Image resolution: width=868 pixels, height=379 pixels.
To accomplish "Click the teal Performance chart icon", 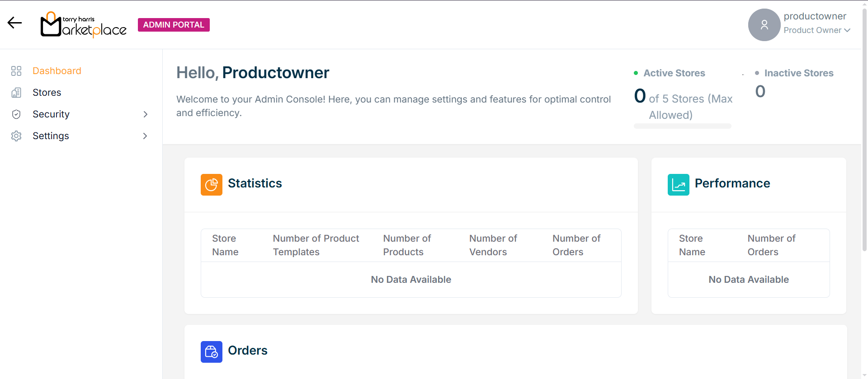I will tap(678, 184).
